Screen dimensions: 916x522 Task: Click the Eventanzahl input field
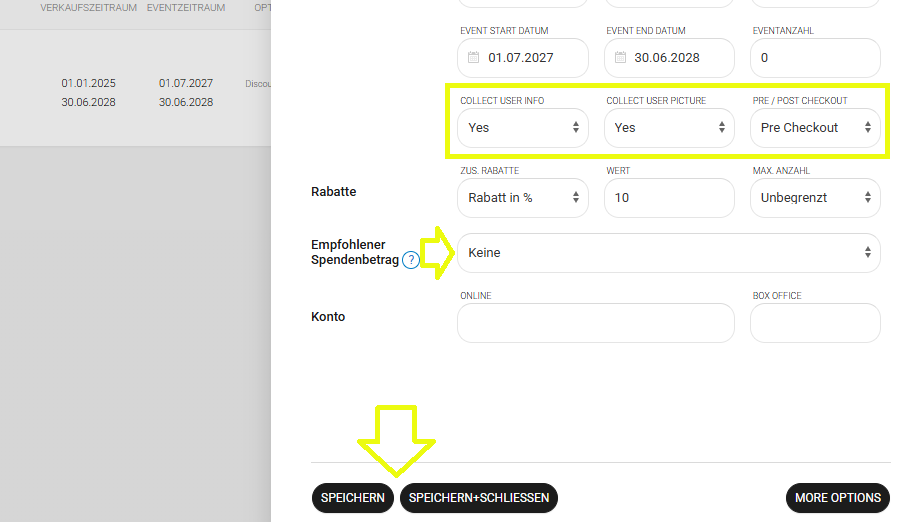(x=814, y=58)
